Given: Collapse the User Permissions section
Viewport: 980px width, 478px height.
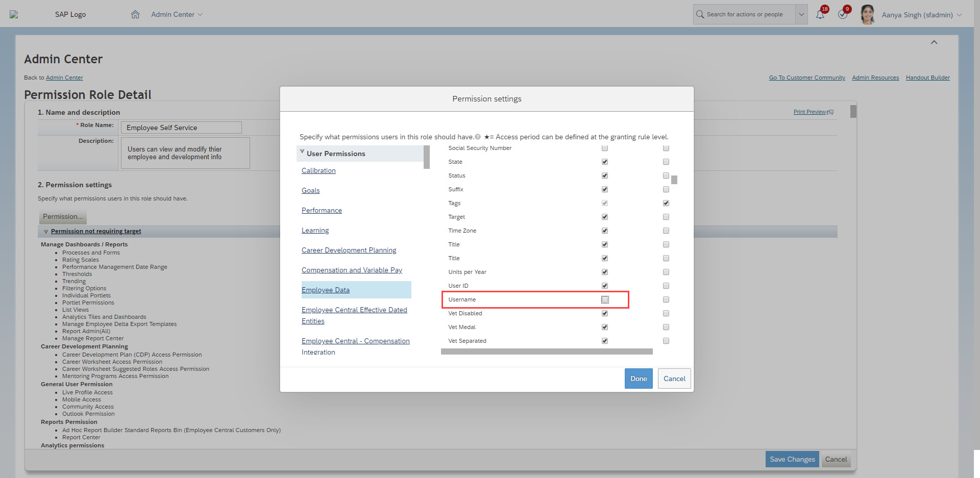Looking at the screenshot, I should (302, 152).
